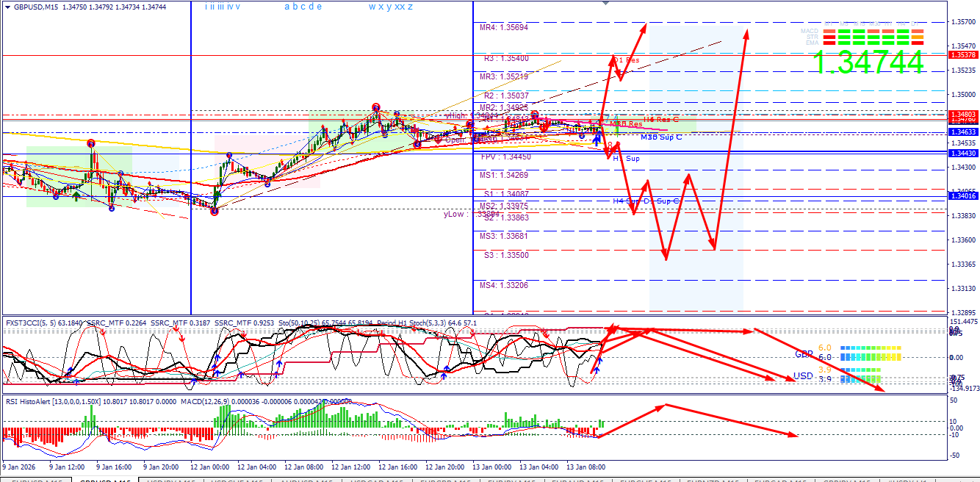Click the red 1.34803 price tag on axis
Image resolution: width=980 pixels, height=482 pixels.
(962, 115)
